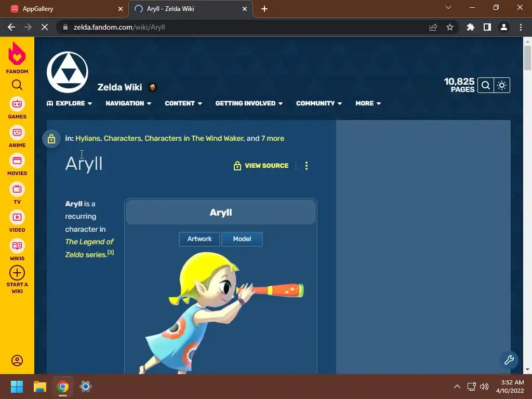Open the tab search chevron in Chrome
Screen dimensions: 532x399
tap(448, 7)
